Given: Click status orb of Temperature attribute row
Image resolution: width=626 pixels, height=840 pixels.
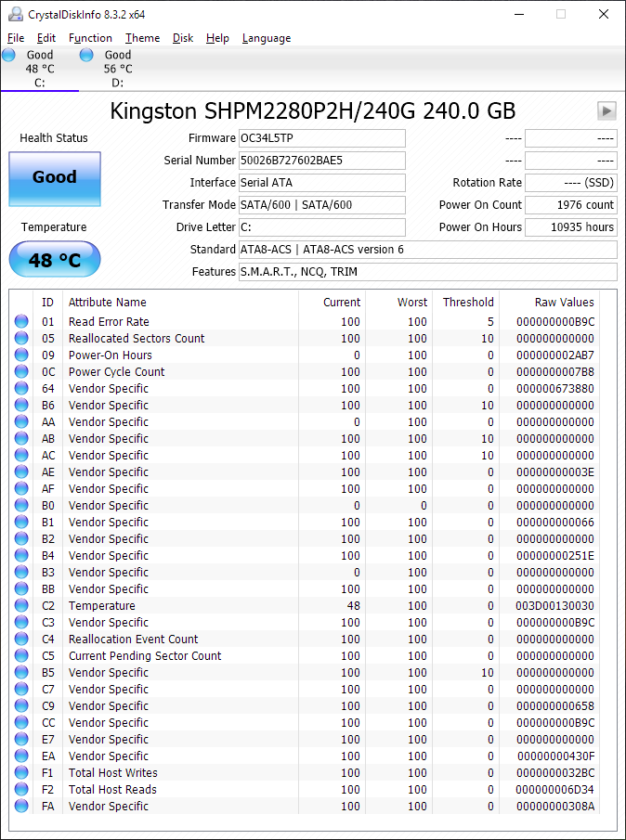Looking at the screenshot, I should point(21,605).
